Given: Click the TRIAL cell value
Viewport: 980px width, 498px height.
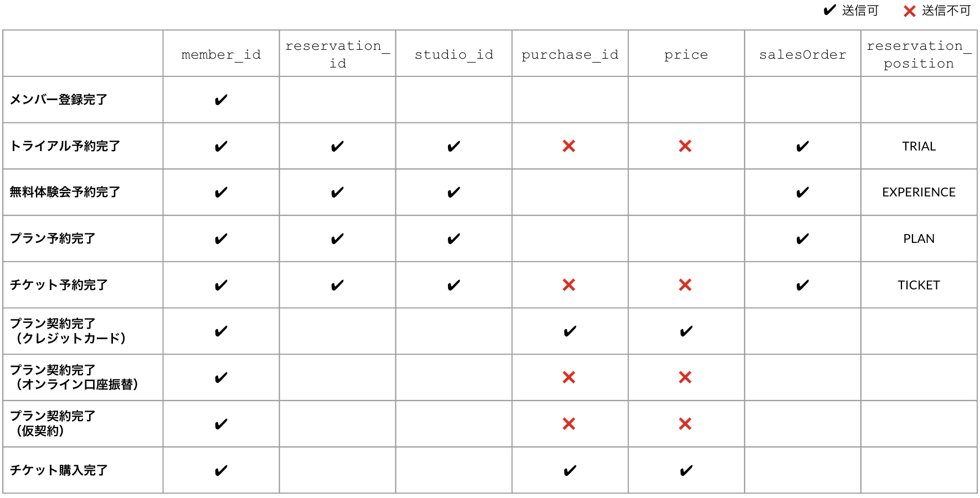Looking at the screenshot, I should pos(919,146).
